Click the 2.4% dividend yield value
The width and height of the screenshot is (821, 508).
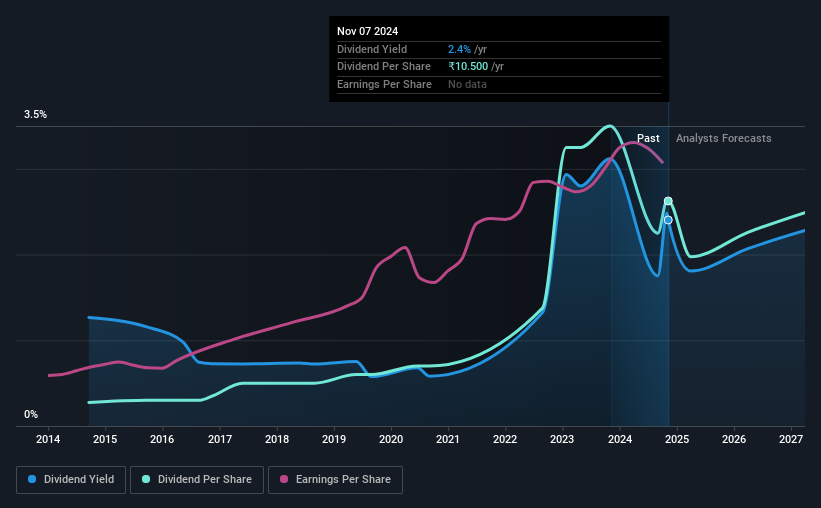point(459,49)
